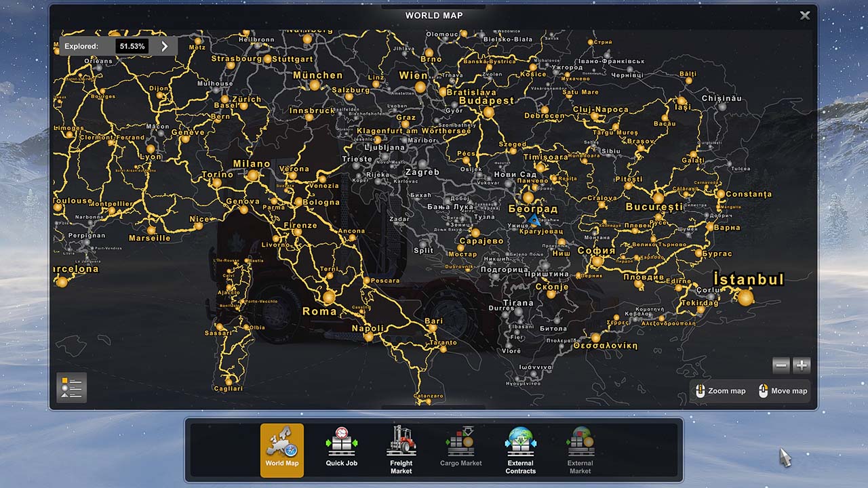Click the Firenze city label
The image size is (868, 488).
(x=300, y=226)
